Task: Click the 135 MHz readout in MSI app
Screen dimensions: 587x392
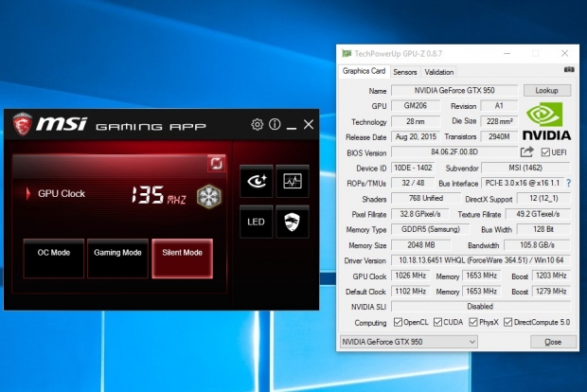Action: (x=158, y=195)
